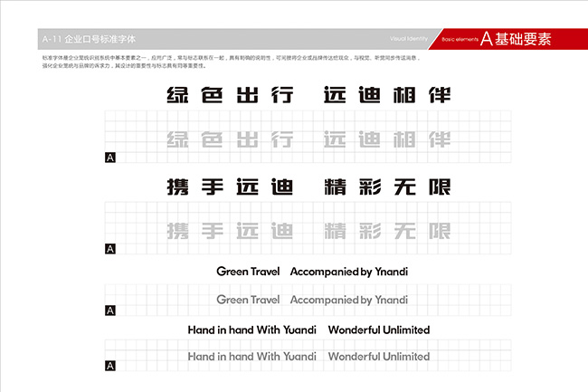
Task: Click the A marker beside gray 绿色出行 grid
Action: [x=110, y=158]
